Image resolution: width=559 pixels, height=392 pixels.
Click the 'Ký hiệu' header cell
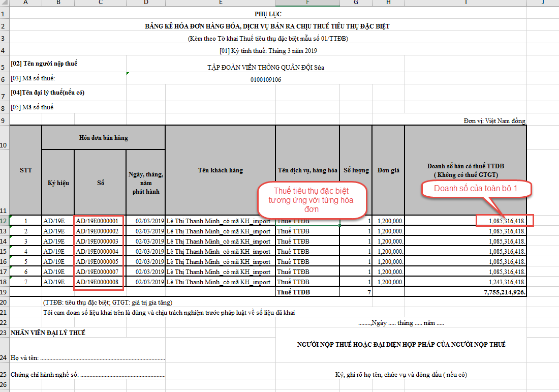coord(58,183)
